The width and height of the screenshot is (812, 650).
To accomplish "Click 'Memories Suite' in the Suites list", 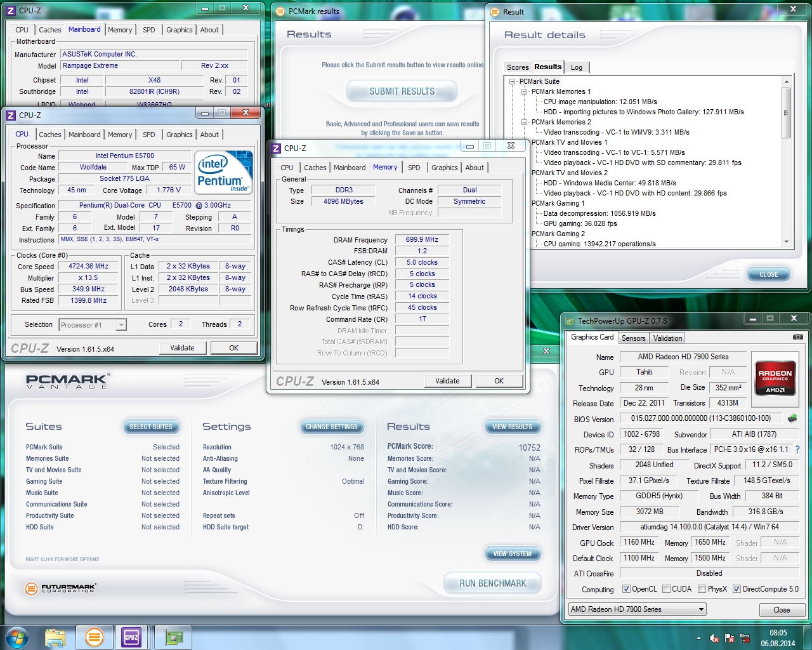I will tap(48, 458).
